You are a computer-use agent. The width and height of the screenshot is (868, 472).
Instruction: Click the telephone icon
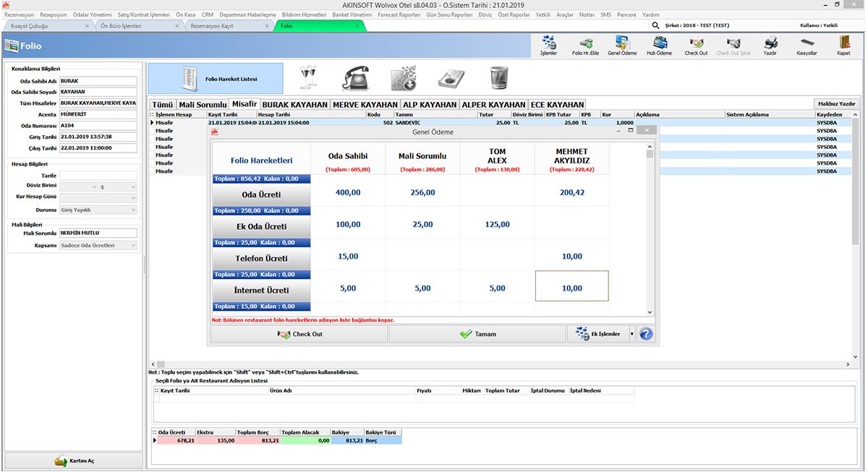[x=356, y=77]
